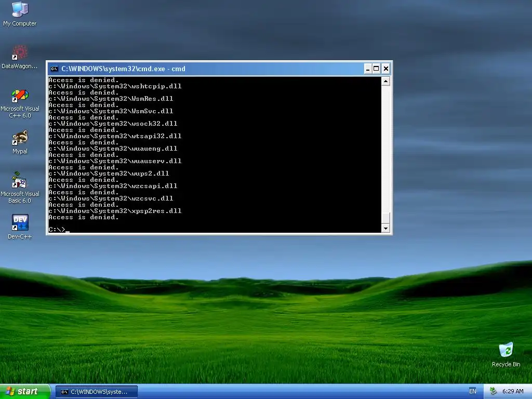This screenshot has width=532, height=399.
Task: Click the cmd.exe window title text
Action: click(123, 69)
